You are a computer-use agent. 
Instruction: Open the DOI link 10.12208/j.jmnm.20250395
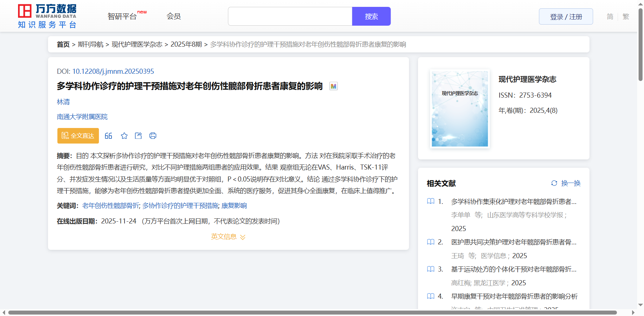click(113, 71)
